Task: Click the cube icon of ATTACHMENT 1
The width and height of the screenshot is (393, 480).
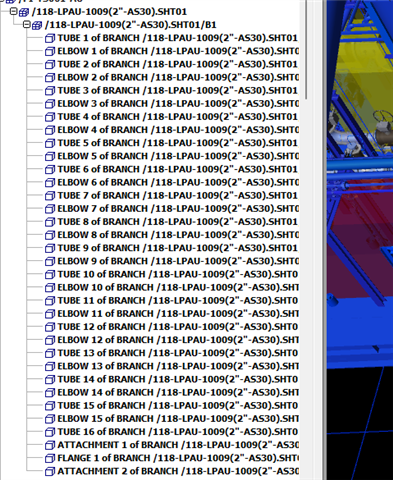Action: [x=50, y=446]
